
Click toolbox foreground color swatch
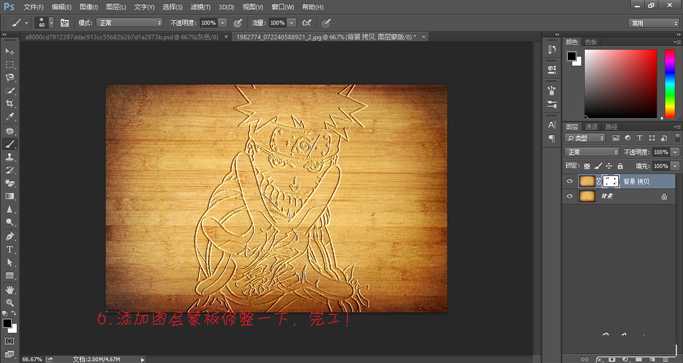point(7,323)
